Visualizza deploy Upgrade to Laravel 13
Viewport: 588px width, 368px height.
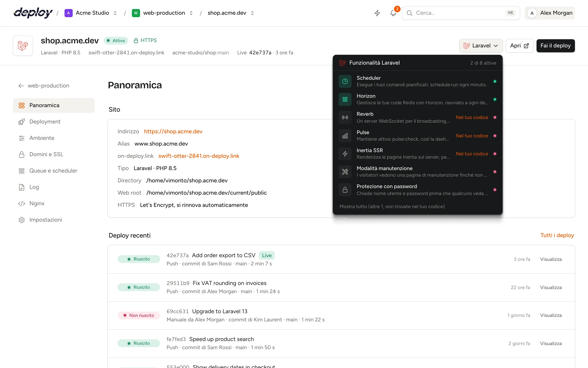tap(551, 315)
